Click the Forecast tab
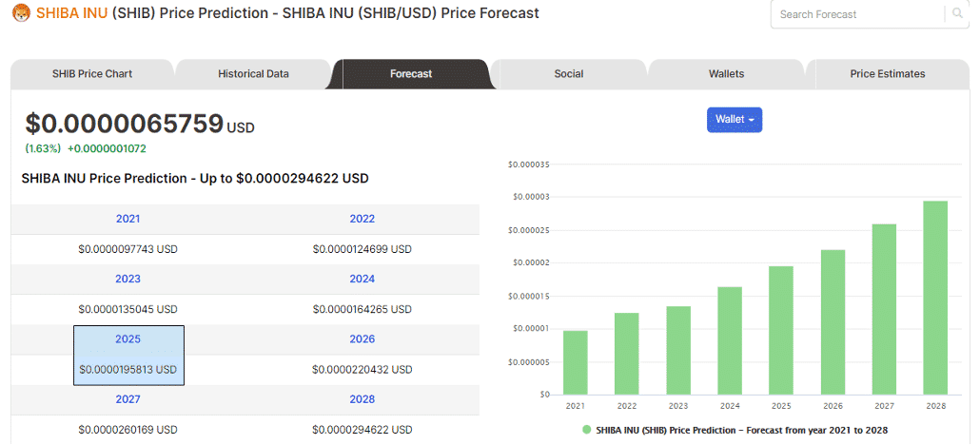Image resolution: width=980 pixels, height=445 pixels. coord(411,74)
